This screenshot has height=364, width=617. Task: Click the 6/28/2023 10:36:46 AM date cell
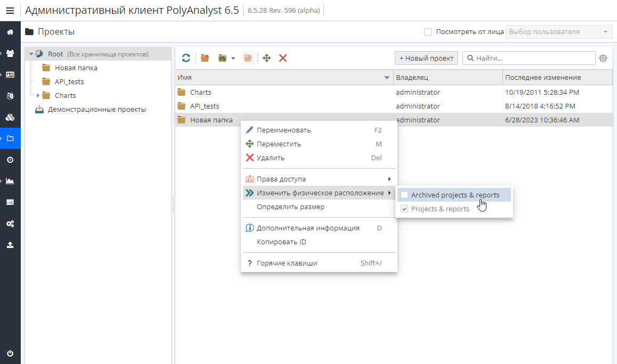(542, 120)
